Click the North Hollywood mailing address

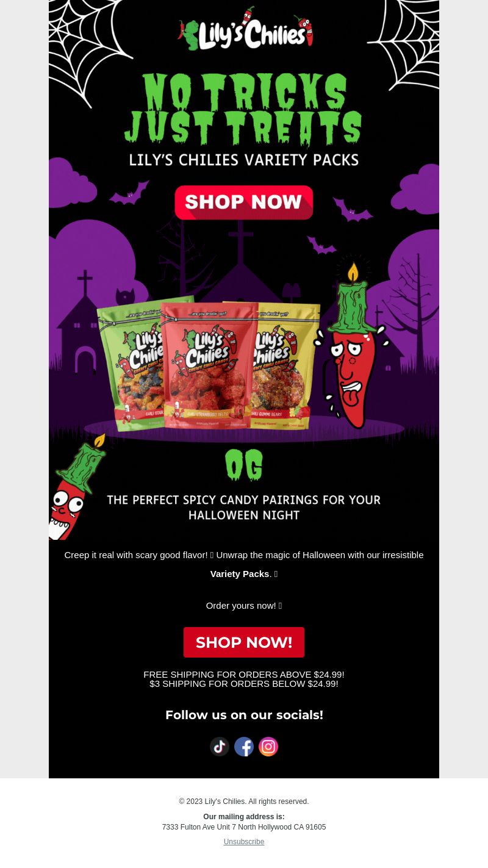click(244, 827)
